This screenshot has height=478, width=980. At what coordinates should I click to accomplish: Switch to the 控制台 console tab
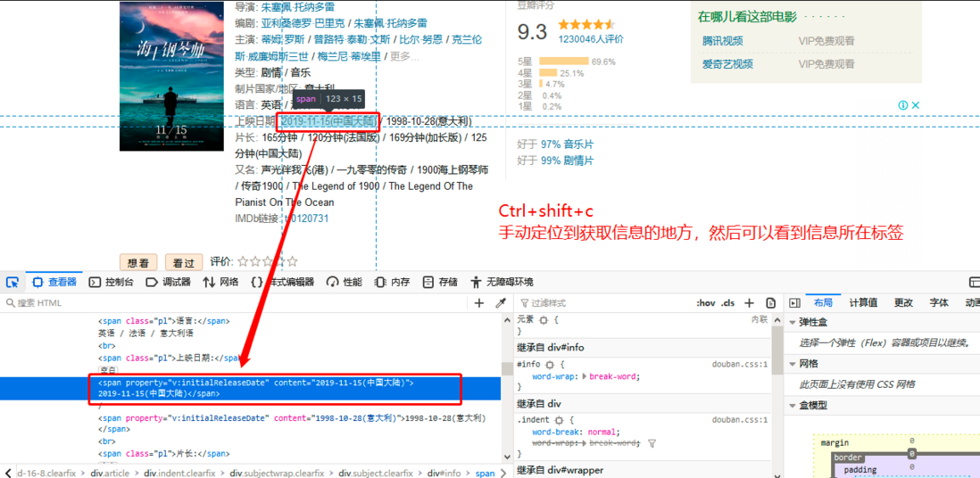[112, 283]
